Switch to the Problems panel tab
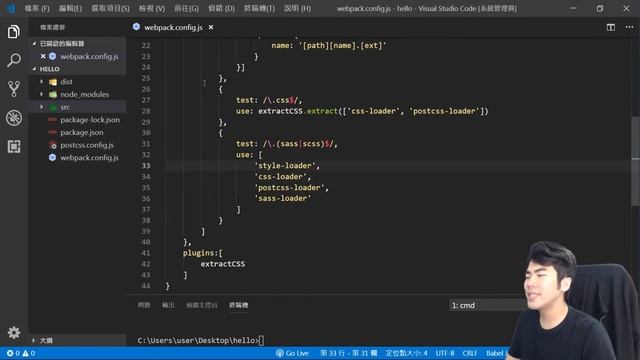This screenshot has width=640, height=360. [x=144, y=305]
